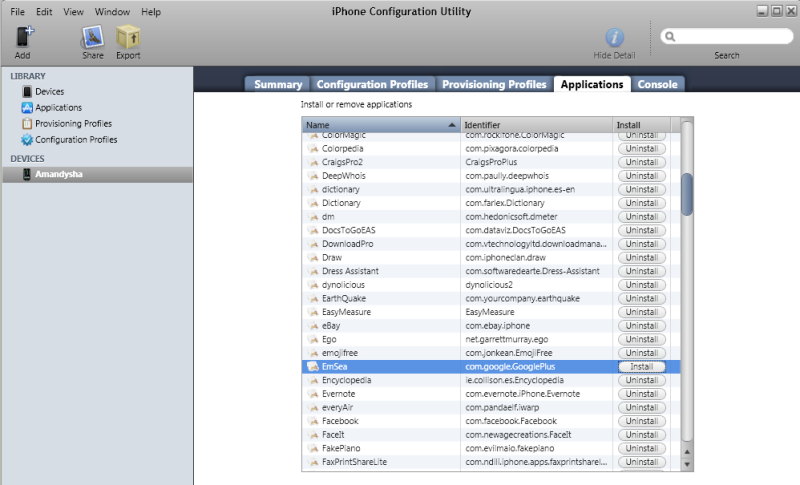This screenshot has width=800, height=485.
Task: Click the Export box icon
Action: pyautogui.click(x=128, y=37)
